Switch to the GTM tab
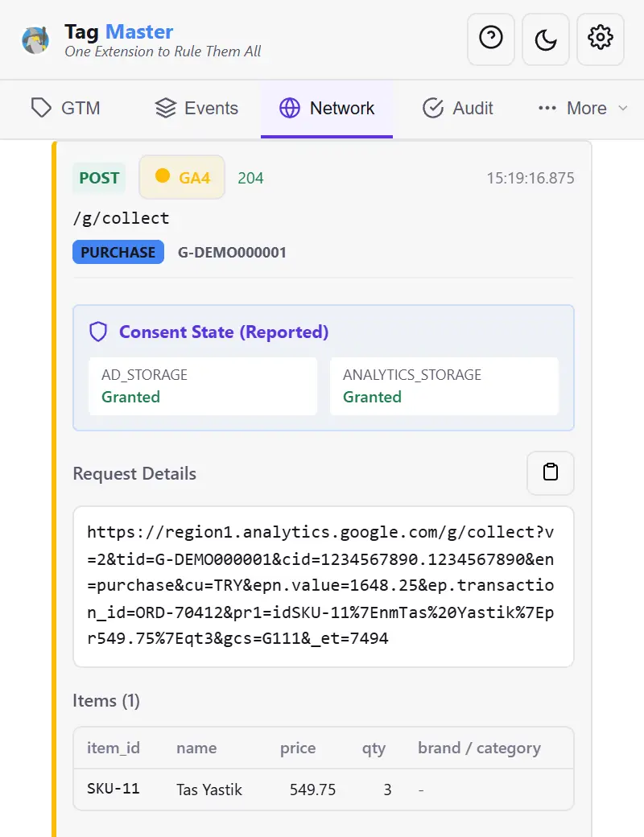This screenshot has width=644, height=837. coord(65,109)
